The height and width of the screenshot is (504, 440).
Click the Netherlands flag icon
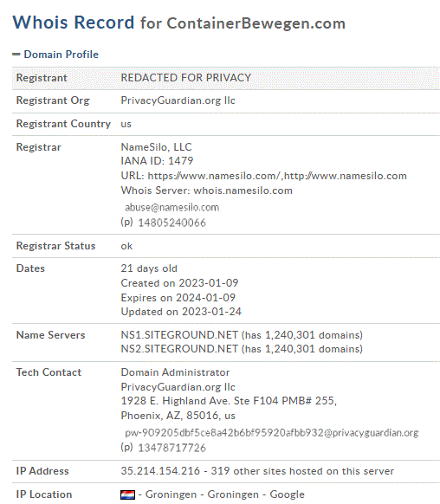(x=127, y=494)
